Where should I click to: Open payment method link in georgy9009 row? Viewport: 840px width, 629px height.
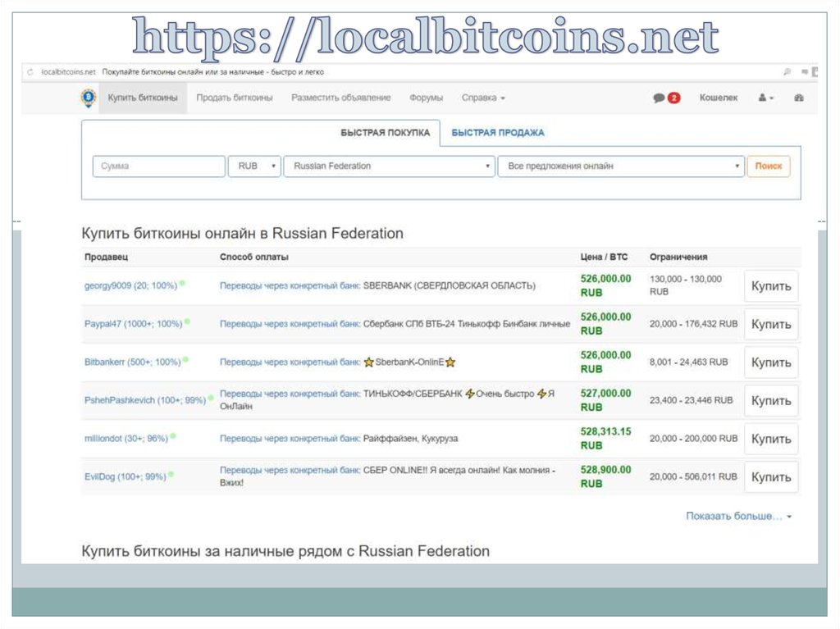[290, 285]
